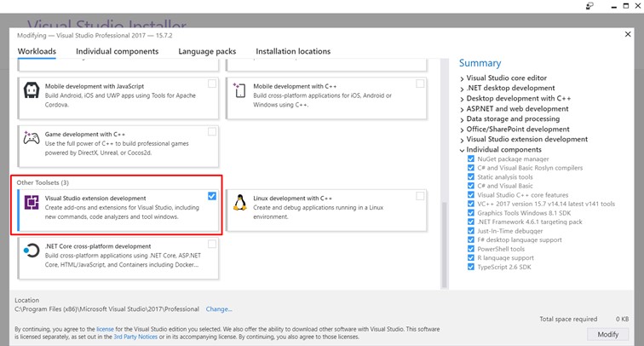Open the Installation locations tab

[x=293, y=51]
